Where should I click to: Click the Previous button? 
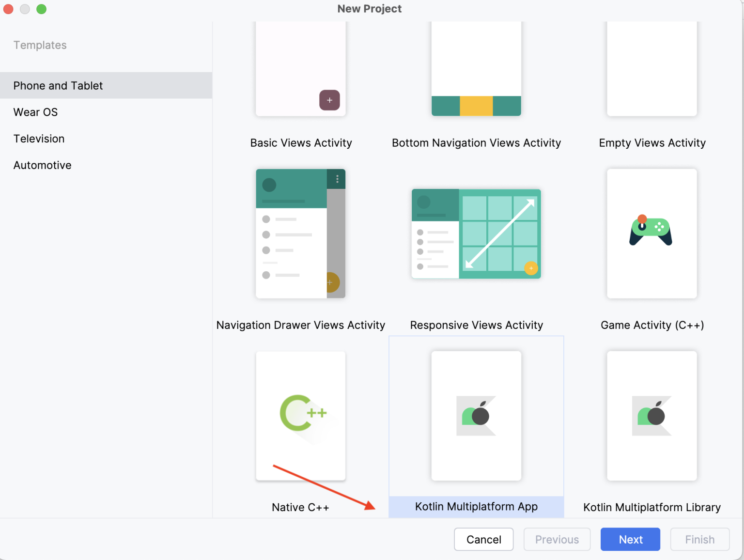pyautogui.click(x=557, y=539)
